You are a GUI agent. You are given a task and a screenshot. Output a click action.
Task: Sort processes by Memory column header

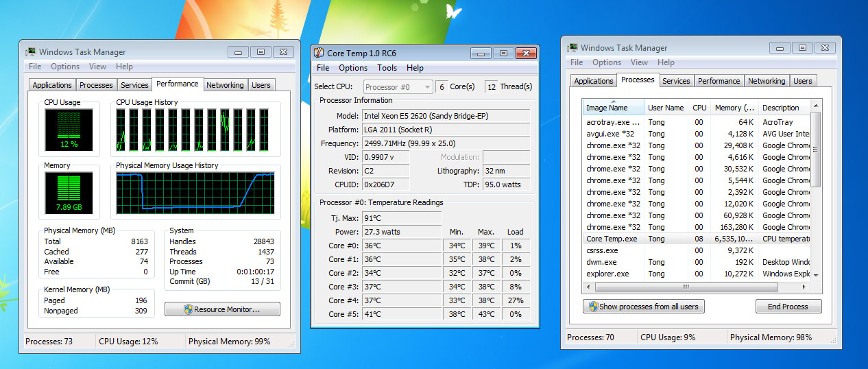pos(734,108)
